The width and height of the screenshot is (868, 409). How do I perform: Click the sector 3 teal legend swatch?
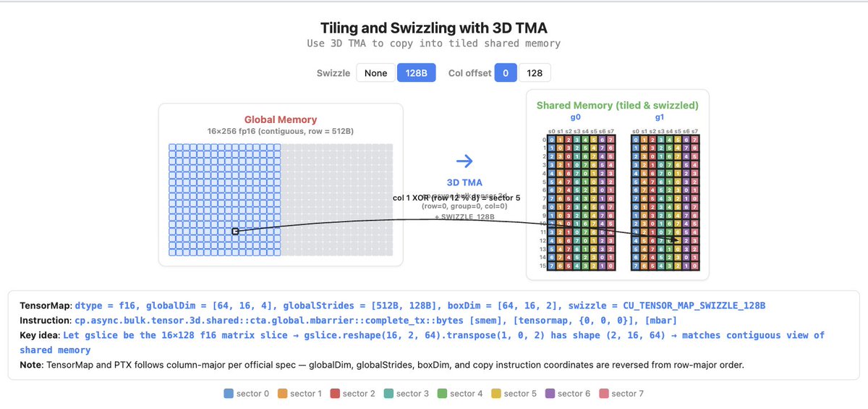389,394
